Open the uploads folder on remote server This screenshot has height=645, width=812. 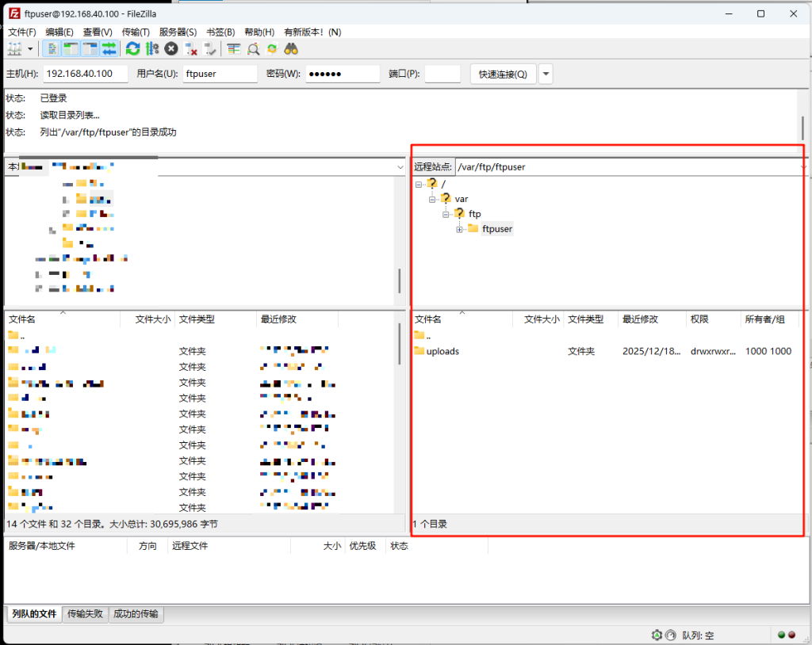click(441, 351)
